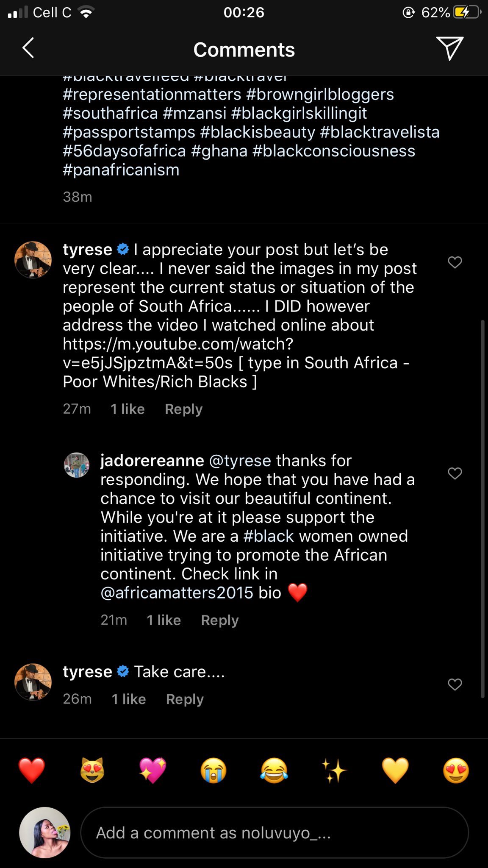Like tyrese's 'Take care' comment heart

pyautogui.click(x=455, y=684)
